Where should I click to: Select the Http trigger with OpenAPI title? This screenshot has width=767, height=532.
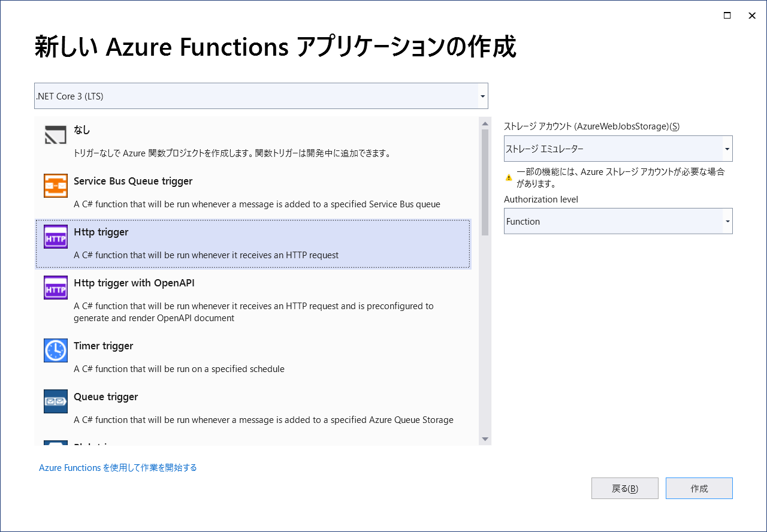(x=134, y=283)
